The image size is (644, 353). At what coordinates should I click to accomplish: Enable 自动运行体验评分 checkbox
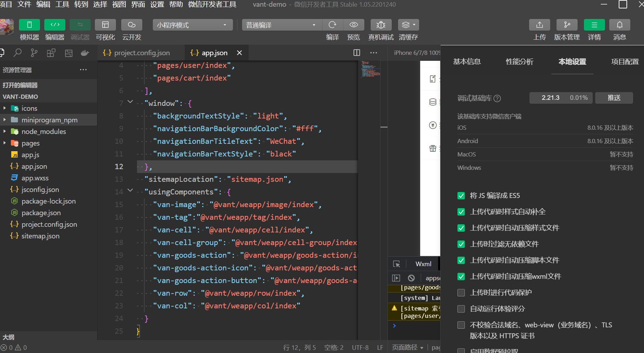pyautogui.click(x=461, y=309)
